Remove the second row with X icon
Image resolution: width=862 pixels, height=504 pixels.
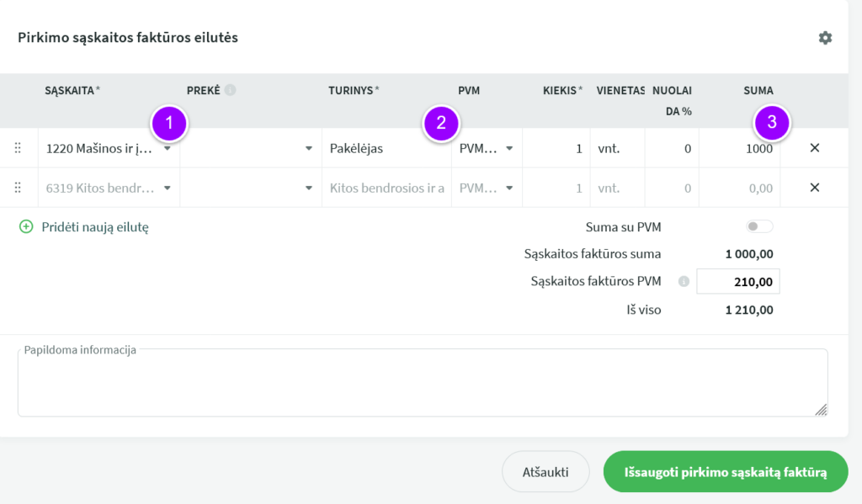point(814,188)
